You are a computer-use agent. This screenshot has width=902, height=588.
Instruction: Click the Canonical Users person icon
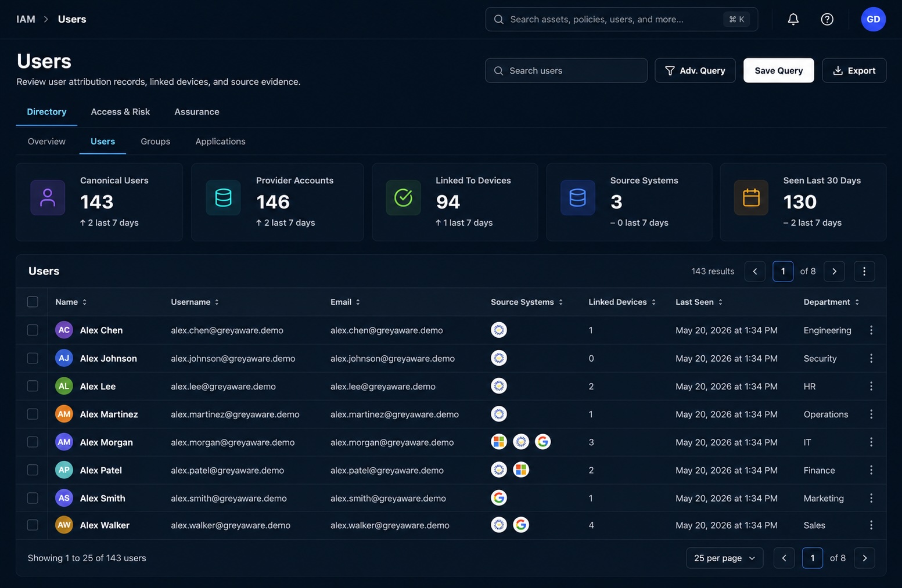(48, 198)
